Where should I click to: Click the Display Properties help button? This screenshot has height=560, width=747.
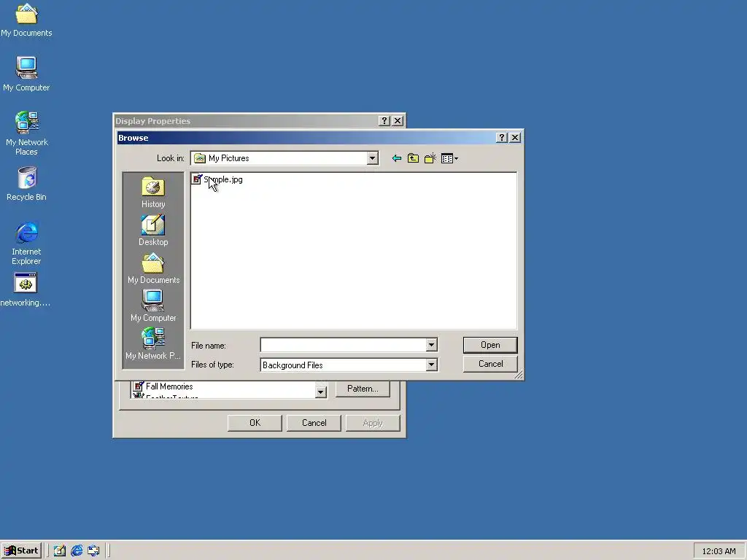pos(384,121)
